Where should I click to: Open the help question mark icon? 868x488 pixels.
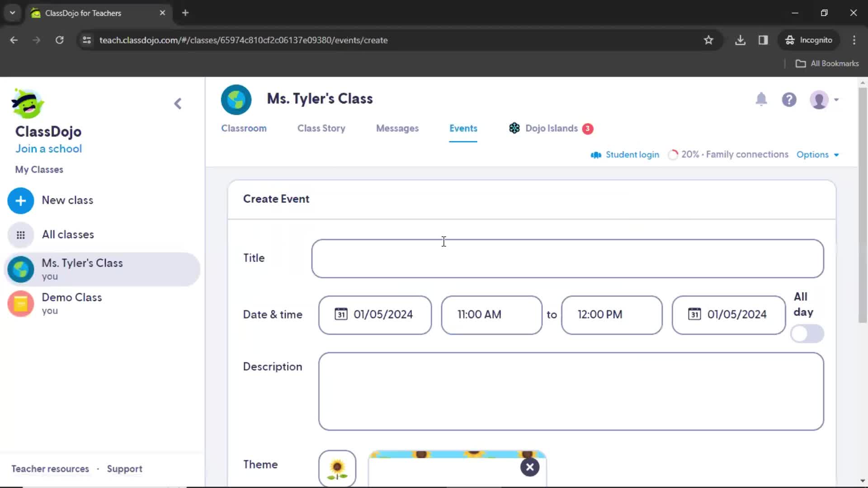[789, 99]
